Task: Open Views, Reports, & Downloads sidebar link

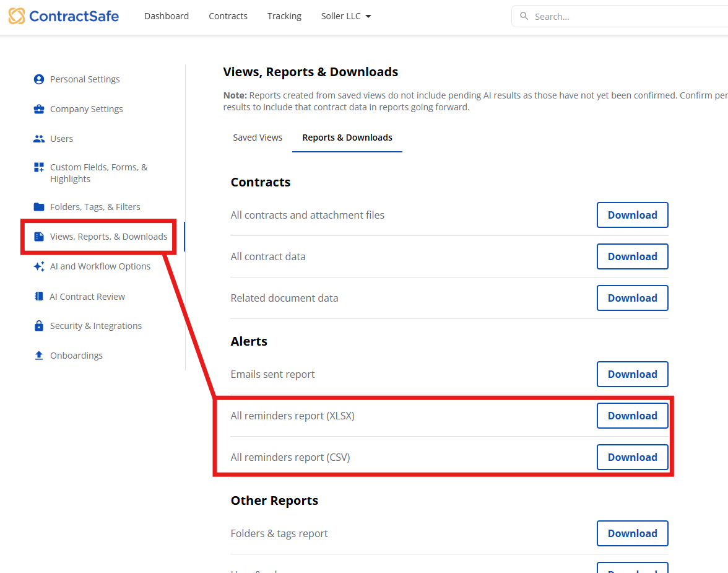Action: 108,237
